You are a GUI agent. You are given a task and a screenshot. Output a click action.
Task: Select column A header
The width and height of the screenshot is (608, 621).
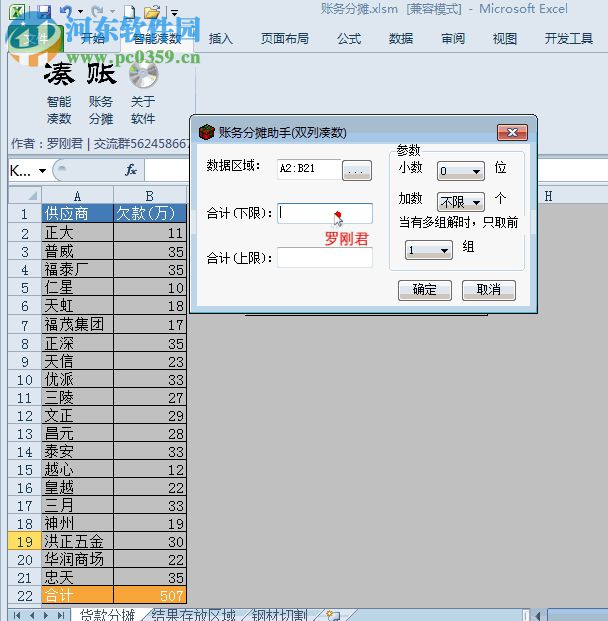pyautogui.click(x=77, y=196)
